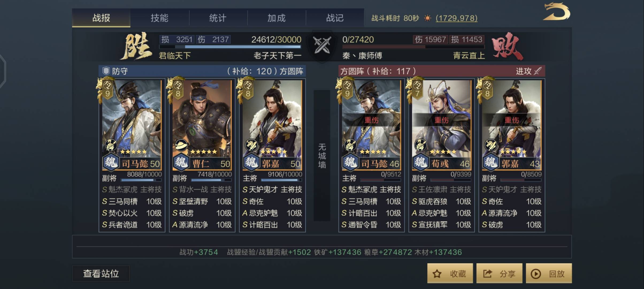The image size is (644, 289).
Task: Click the sun icon near coordinates
Action: [x=428, y=18]
